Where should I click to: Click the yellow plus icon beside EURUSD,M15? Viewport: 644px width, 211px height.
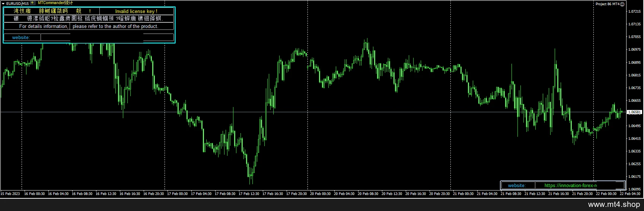(x=32, y=3)
